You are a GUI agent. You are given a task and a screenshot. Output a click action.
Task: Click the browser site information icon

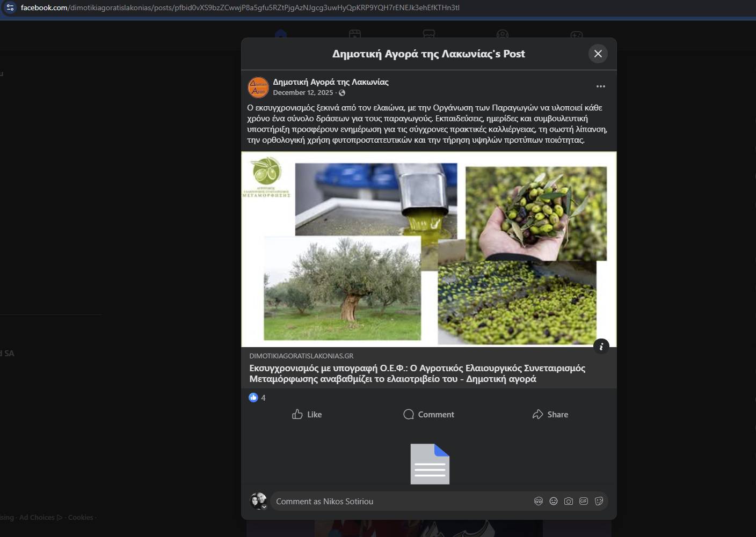(10, 8)
